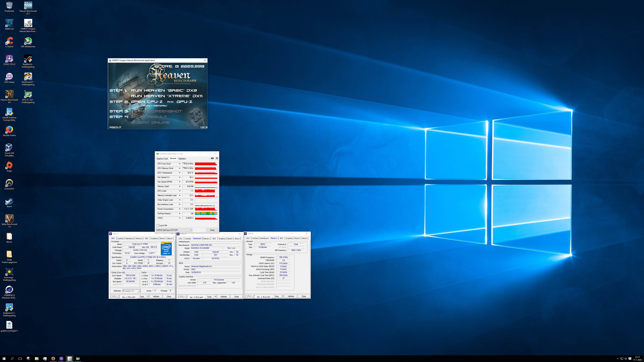Click SUBMIT ONLINE in HWBOT Heaven app
Screen dimensions: 644x362
coord(150,122)
